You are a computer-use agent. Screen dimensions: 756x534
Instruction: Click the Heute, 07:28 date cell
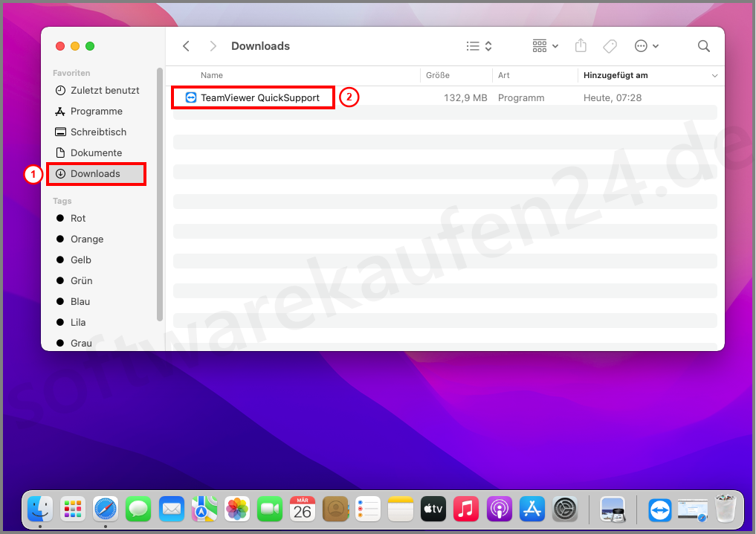click(x=613, y=98)
